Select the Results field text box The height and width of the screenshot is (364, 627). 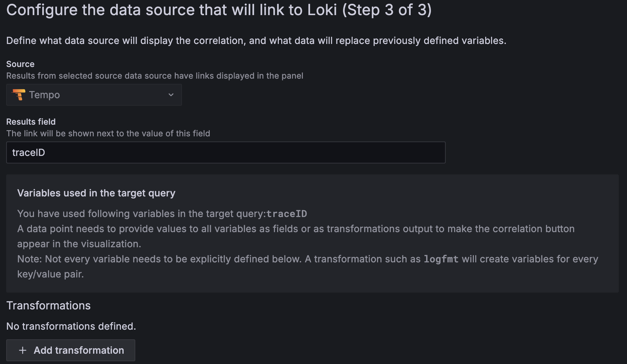click(x=226, y=152)
